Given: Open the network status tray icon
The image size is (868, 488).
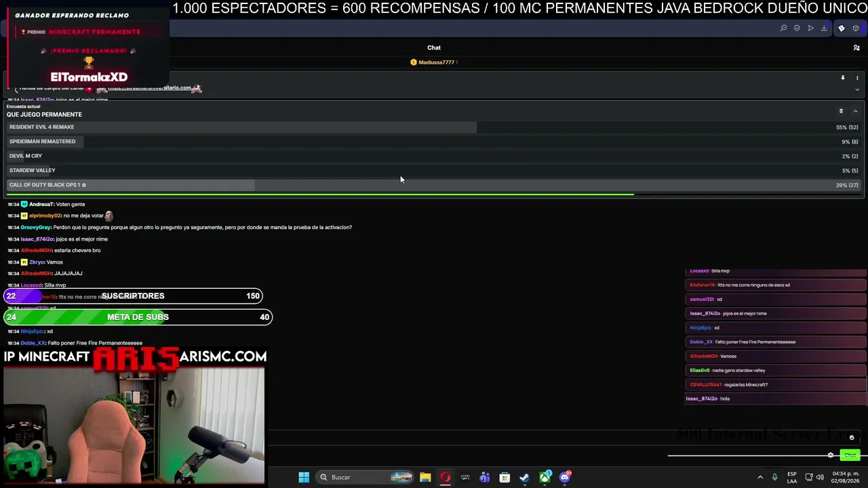Looking at the screenshot, I should 809,477.
